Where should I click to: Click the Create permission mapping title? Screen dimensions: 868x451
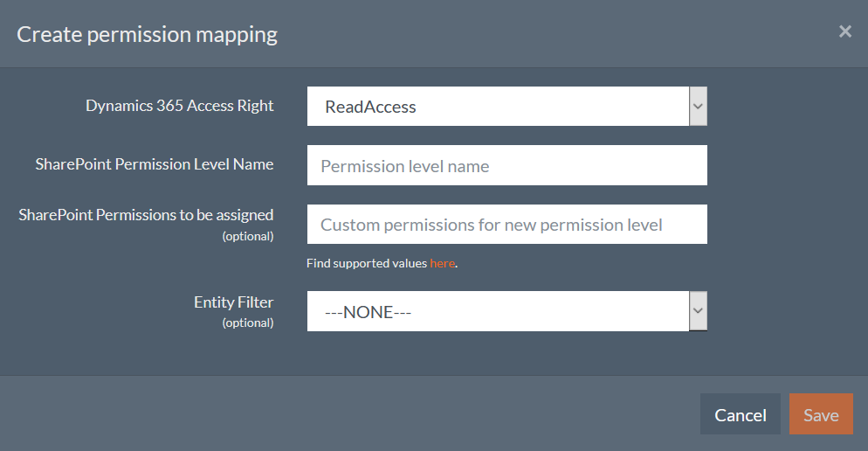pyautogui.click(x=148, y=34)
